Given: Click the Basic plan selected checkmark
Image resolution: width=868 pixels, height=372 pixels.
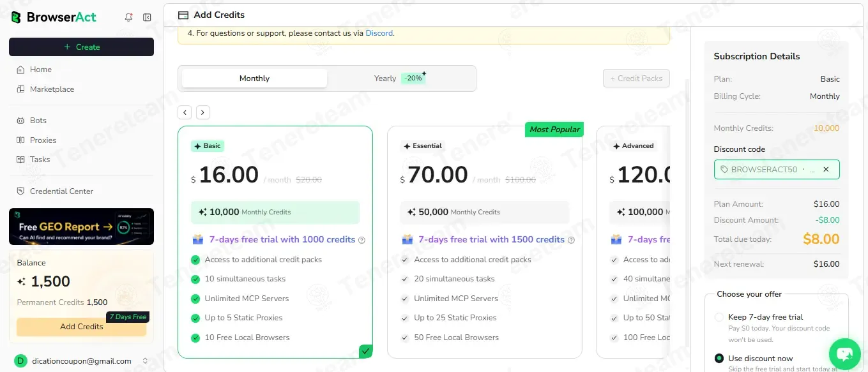Looking at the screenshot, I should click(365, 351).
